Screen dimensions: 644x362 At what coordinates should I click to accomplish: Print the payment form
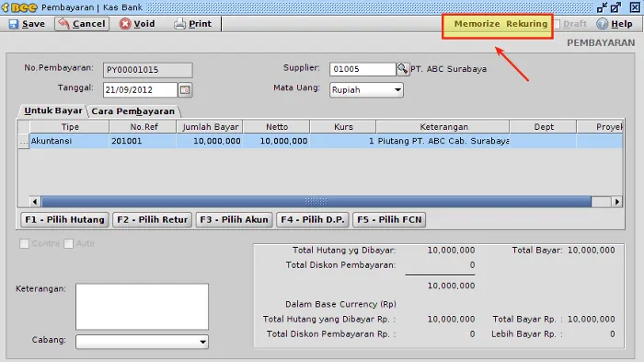coord(193,24)
